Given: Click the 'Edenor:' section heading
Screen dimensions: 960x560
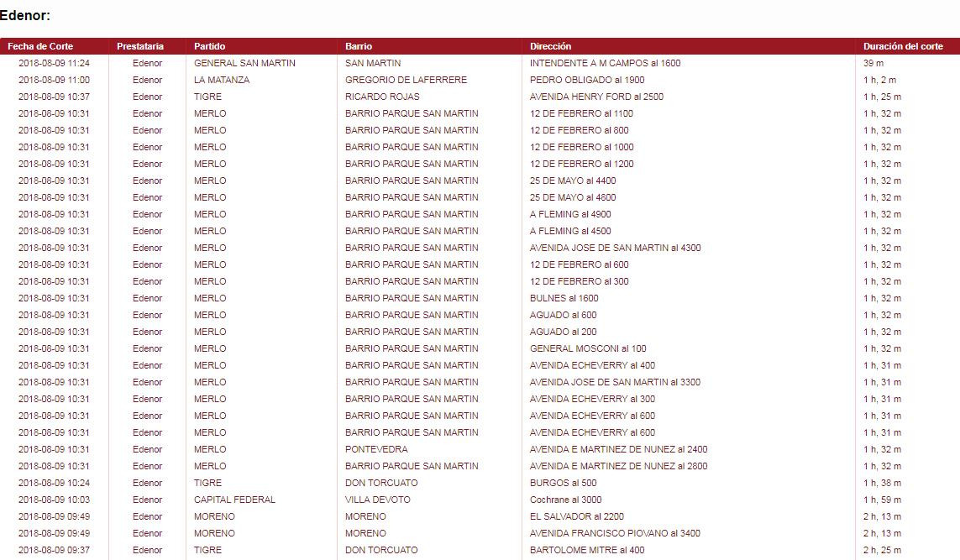Looking at the screenshot, I should (25, 16).
